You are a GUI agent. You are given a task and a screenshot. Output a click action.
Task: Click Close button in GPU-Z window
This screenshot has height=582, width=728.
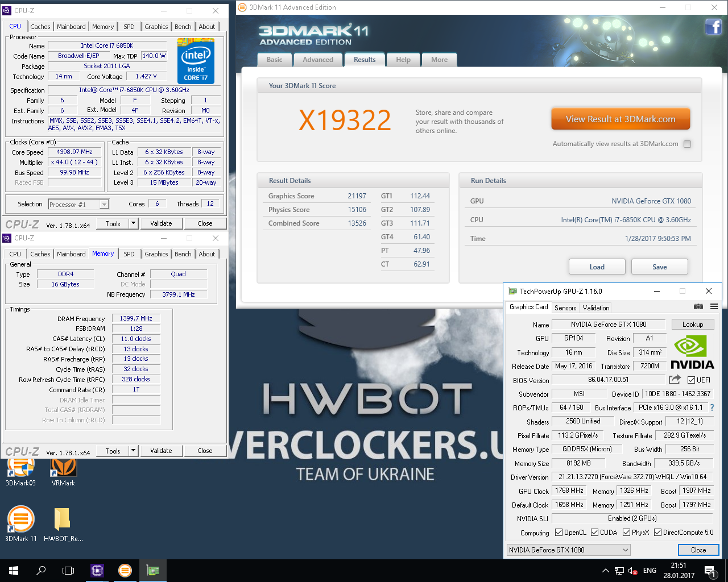pyautogui.click(x=698, y=550)
